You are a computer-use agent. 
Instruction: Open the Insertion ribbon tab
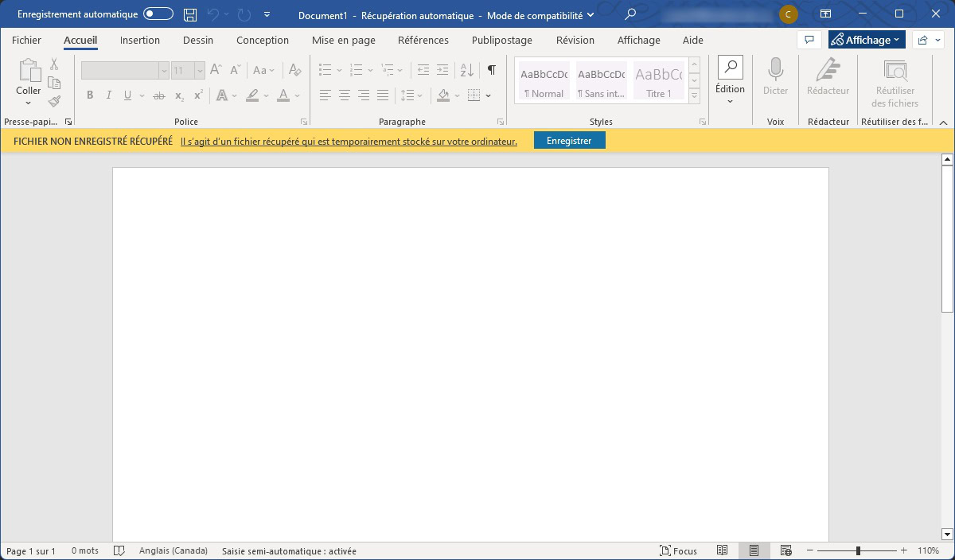140,40
